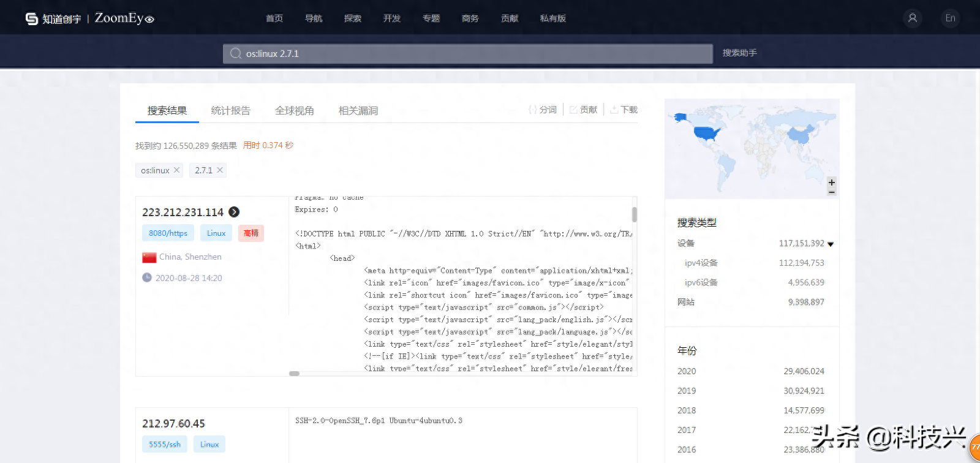Screen dimensions: 980x463
Task: Open IP address 223.212.231.114
Action: [x=183, y=213]
